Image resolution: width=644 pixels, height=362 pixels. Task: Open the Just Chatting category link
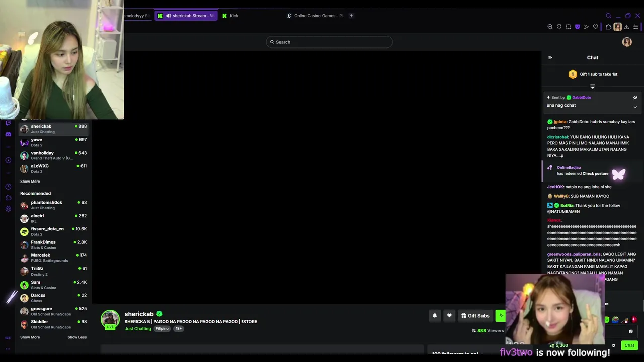pos(138,329)
